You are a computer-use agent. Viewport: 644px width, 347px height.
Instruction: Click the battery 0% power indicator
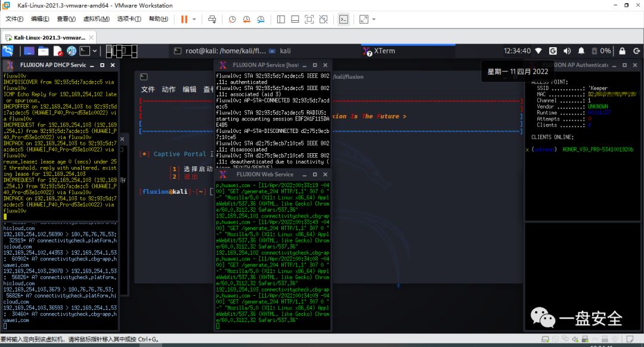pyautogui.click(x=601, y=51)
